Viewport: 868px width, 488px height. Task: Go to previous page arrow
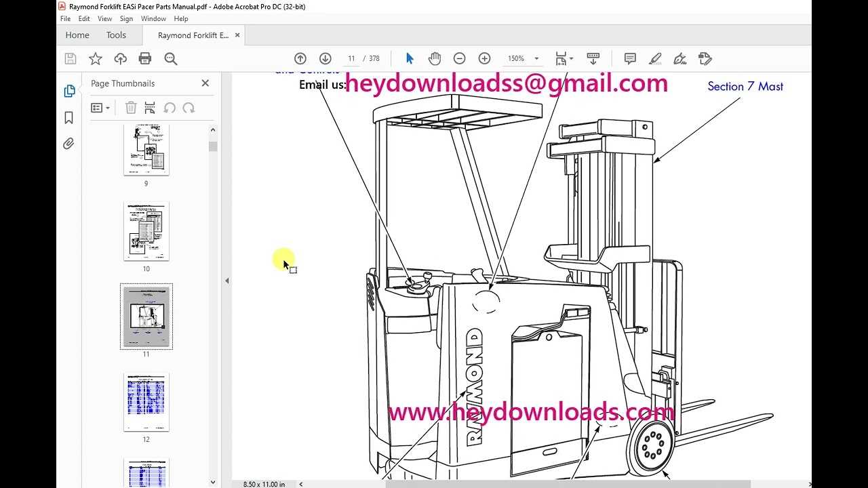coord(300,59)
